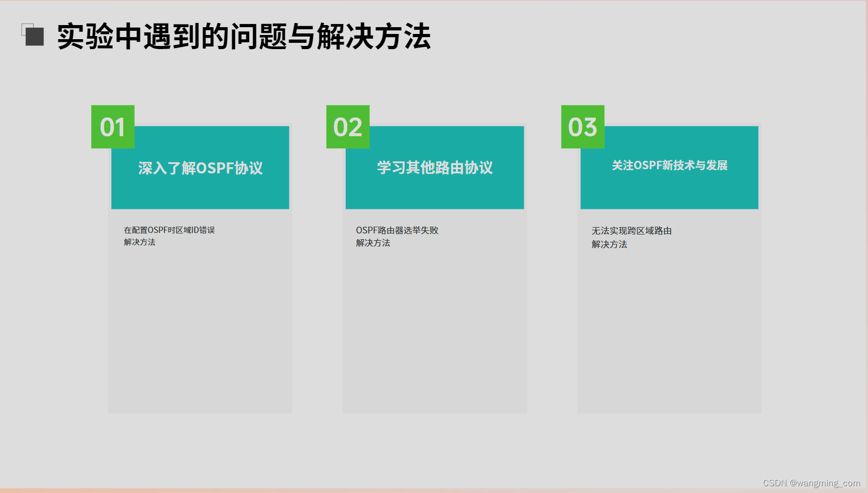
Task: Select the text 无法实现跨区域路由
Action: click(631, 231)
